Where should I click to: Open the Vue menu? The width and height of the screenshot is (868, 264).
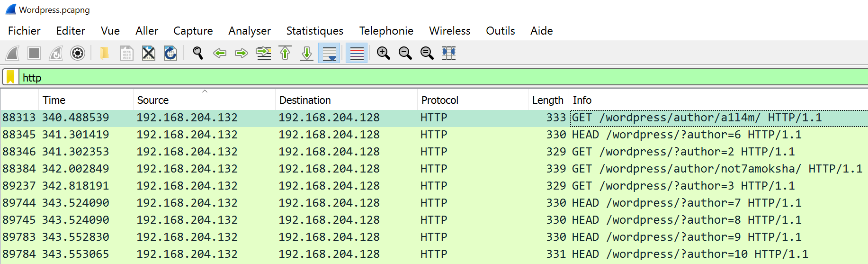pyautogui.click(x=110, y=31)
